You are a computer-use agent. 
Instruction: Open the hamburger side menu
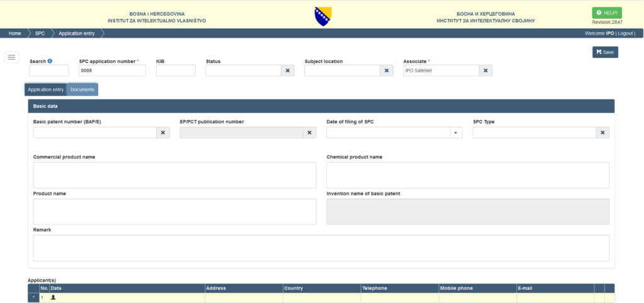tap(11, 57)
